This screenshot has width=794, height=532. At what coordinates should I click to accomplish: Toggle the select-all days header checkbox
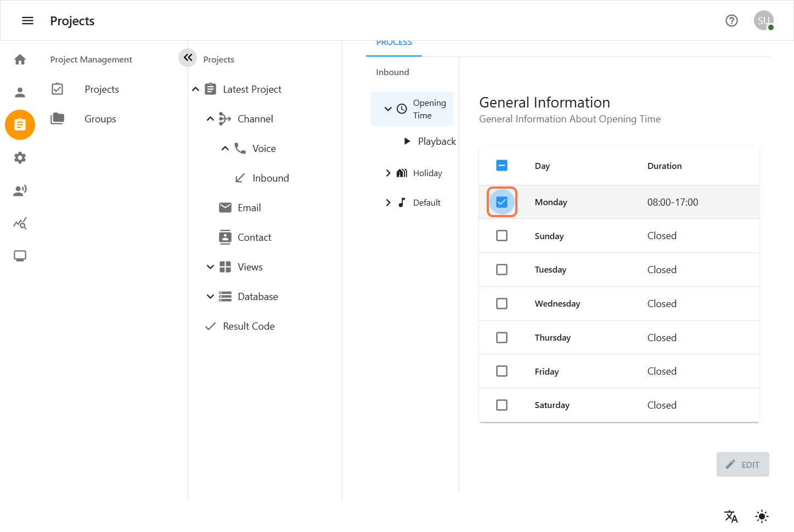tap(502, 166)
